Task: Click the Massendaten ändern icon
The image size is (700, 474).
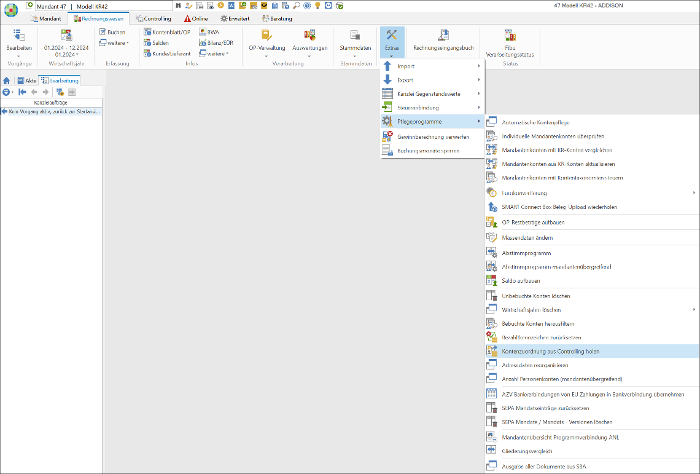Action: click(x=492, y=237)
